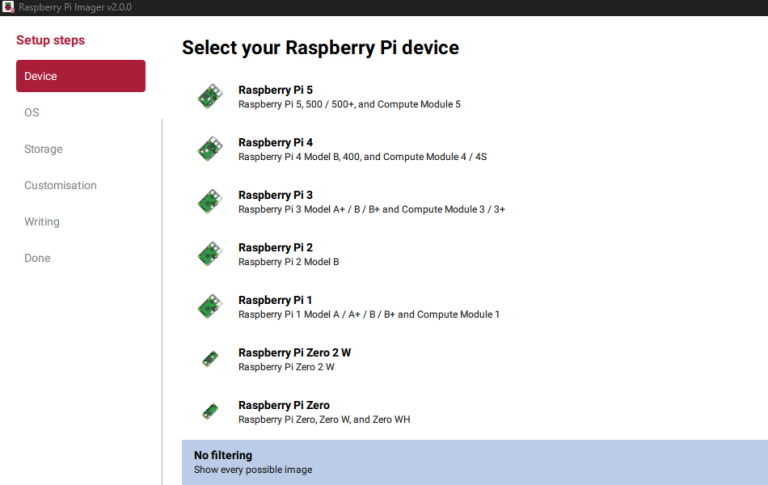Switch to the Customisation step
This screenshot has height=485, width=768.
tap(61, 185)
